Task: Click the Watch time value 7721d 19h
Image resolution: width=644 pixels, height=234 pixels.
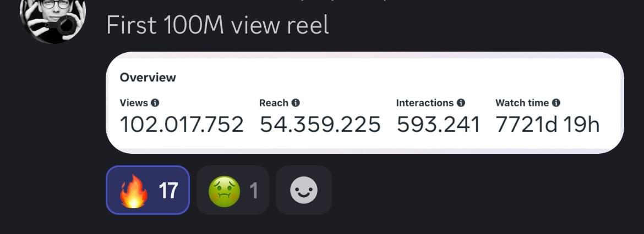Action: pyautogui.click(x=547, y=125)
